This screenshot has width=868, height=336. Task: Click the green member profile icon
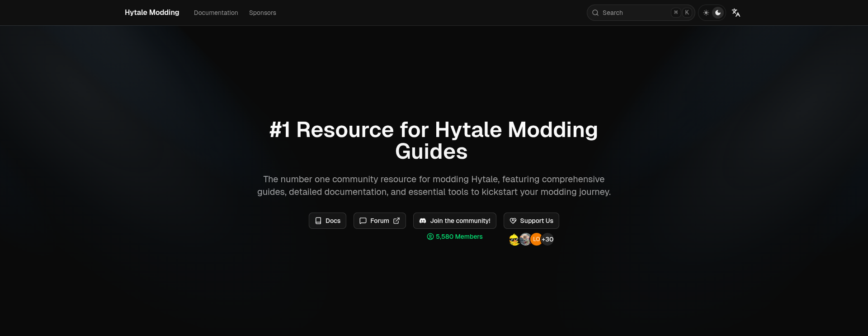[x=430, y=237]
